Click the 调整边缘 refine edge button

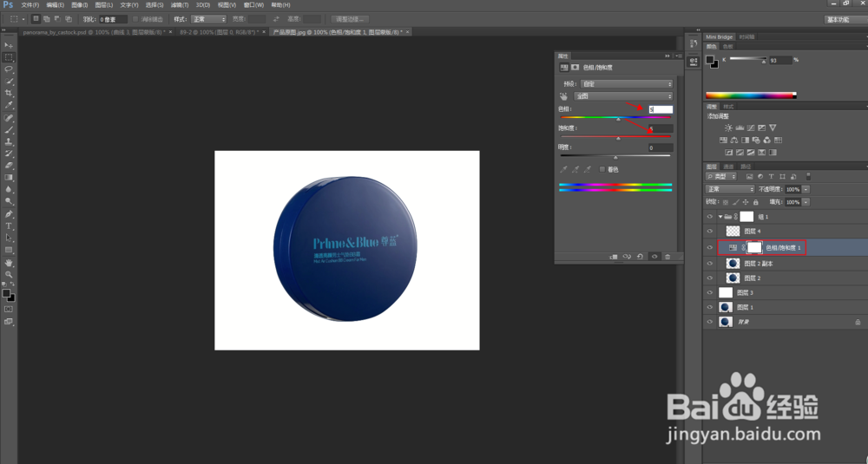coord(350,19)
